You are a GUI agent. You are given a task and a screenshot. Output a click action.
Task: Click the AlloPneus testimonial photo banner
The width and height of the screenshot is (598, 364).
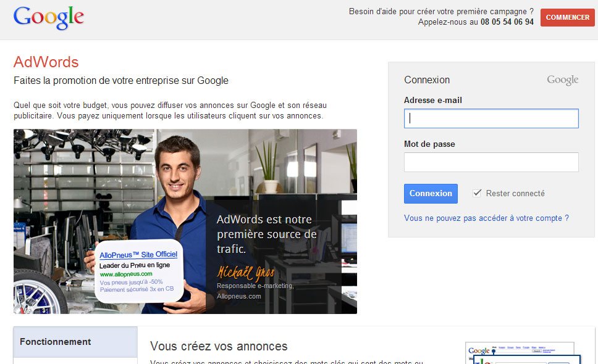click(185, 221)
